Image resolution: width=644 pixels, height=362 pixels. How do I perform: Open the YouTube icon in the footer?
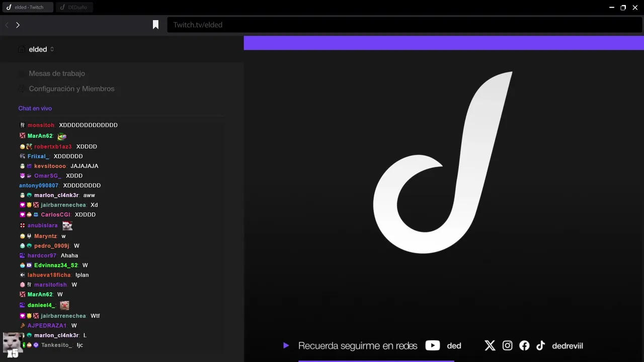point(433,345)
